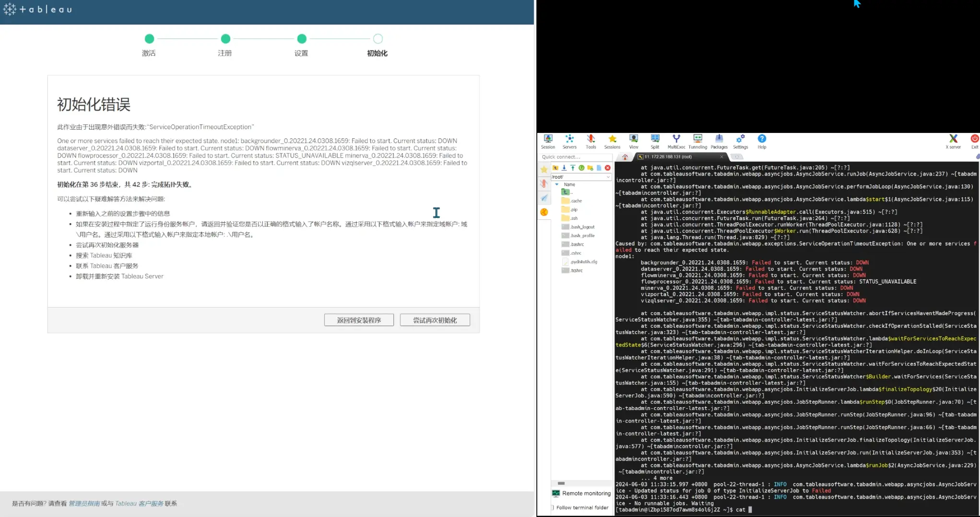Expand the /root/ path dropdown
980x517 pixels.
(x=608, y=177)
